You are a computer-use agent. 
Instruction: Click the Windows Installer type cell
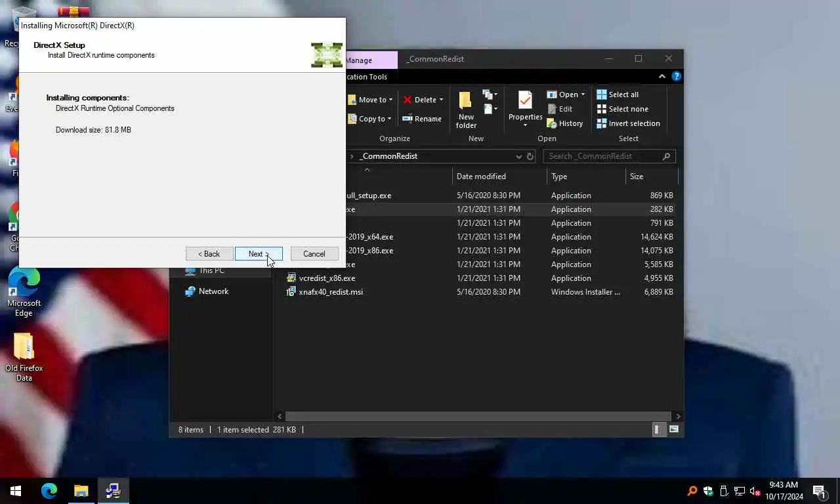tap(585, 292)
